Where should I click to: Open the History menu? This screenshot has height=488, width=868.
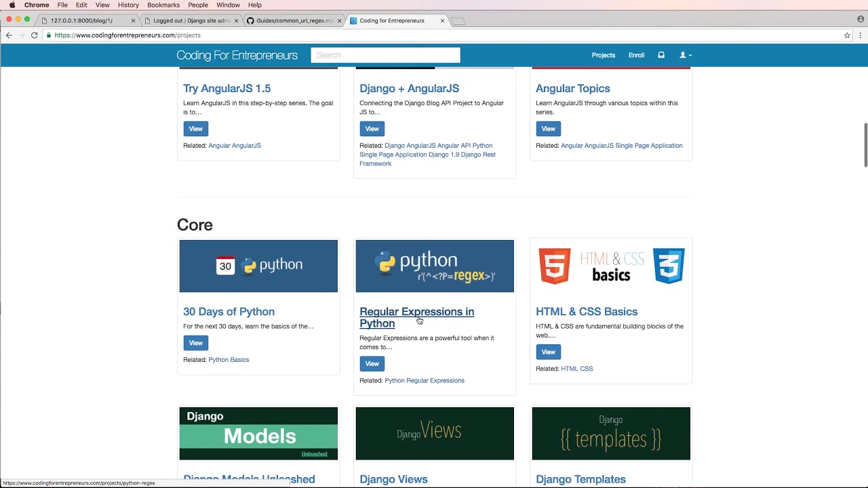coord(128,5)
